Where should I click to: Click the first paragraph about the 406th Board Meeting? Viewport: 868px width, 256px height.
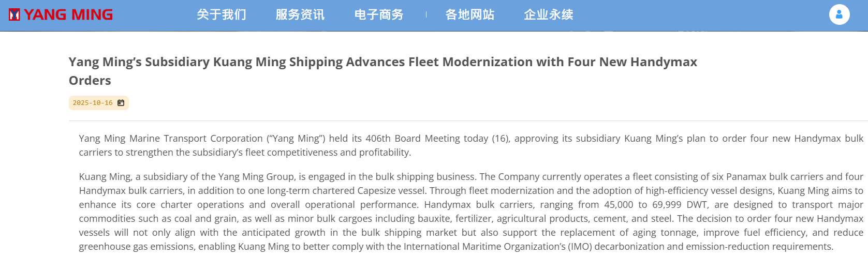click(x=470, y=145)
